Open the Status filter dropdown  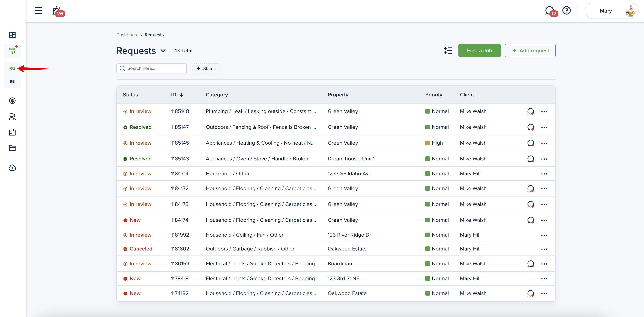(x=206, y=68)
